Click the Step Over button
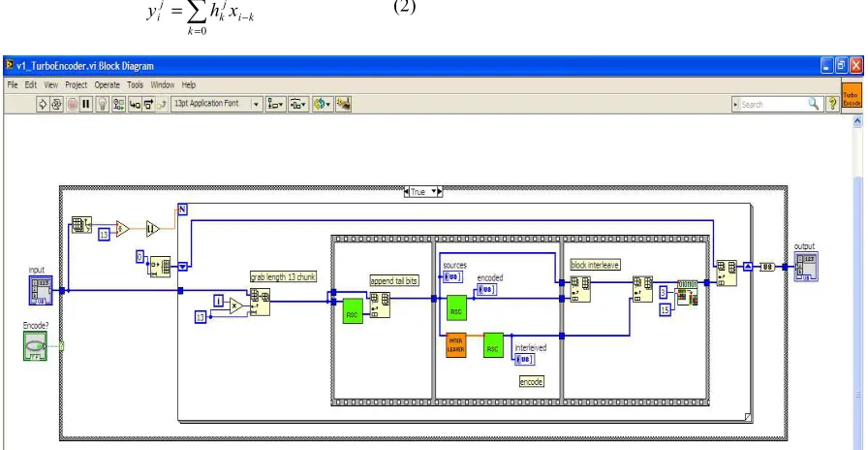The height and width of the screenshot is (450, 868). coord(148,104)
